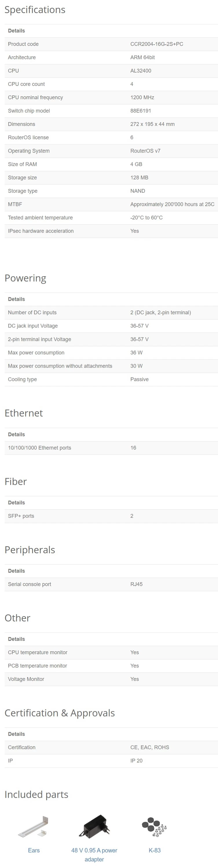218x868 pixels.
Task: Select the Serial console port RJ45 value
Action: tap(136, 584)
